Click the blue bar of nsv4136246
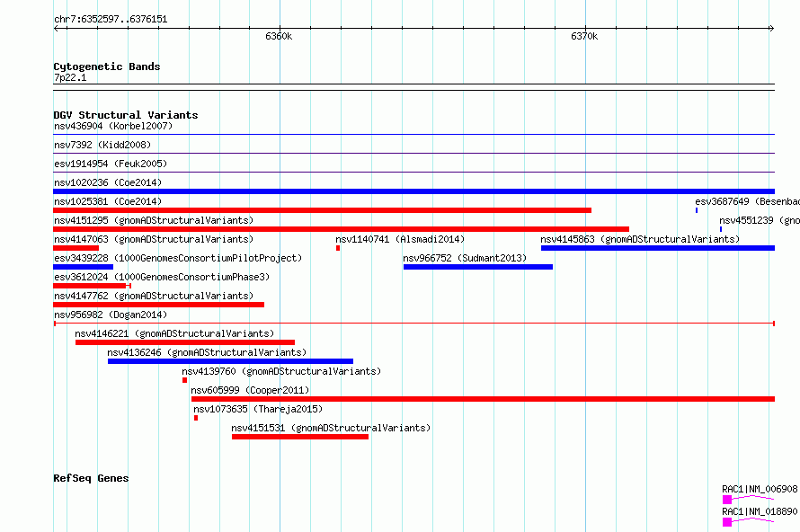This screenshot has height=532, width=800. point(230,361)
